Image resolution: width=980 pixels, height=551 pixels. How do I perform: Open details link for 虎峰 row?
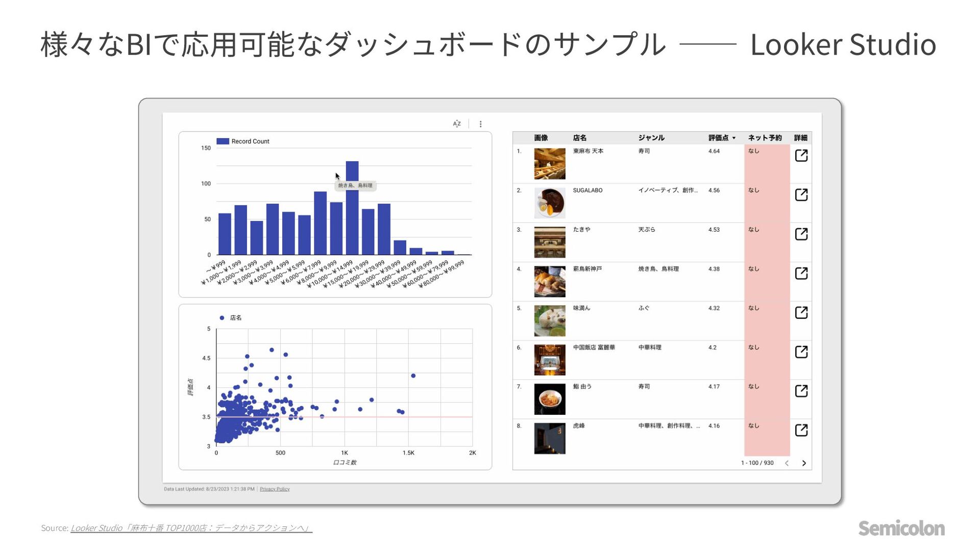[801, 431]
